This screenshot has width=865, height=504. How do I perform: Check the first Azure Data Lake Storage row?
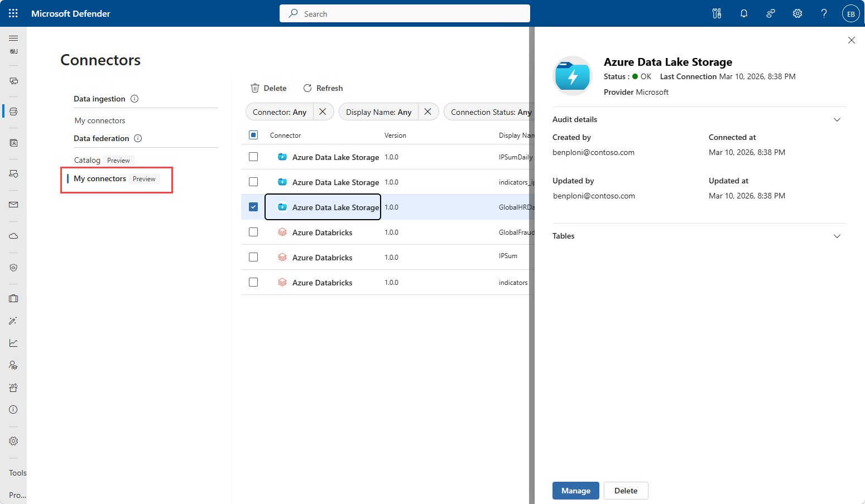coord(253,157)
